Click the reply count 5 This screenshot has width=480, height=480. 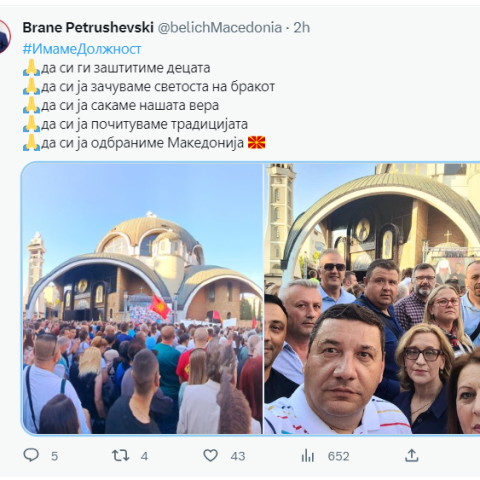pyautogui.click(x=54, y=456)
